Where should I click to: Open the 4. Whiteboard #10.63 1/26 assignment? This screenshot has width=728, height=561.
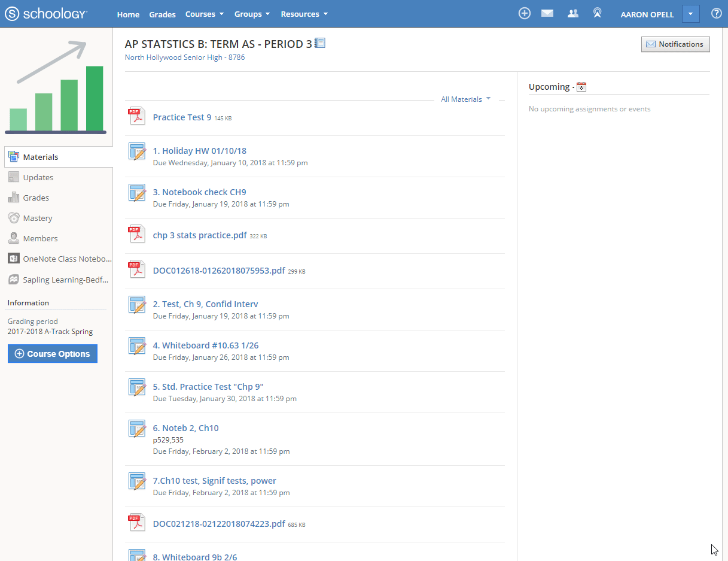tap(206, 345)
